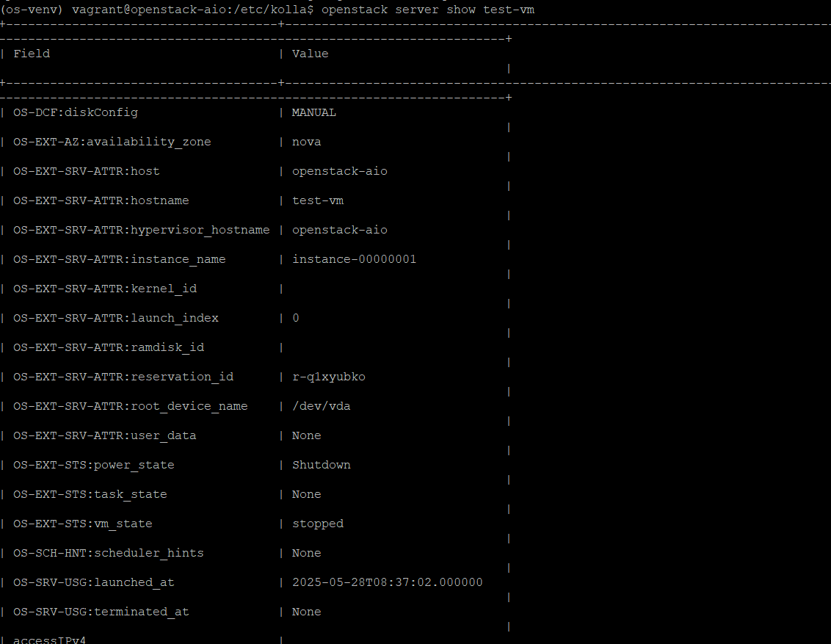The image size is (831, 644).
Task: Click the /dev/vda value
Action: pos(321,406)
